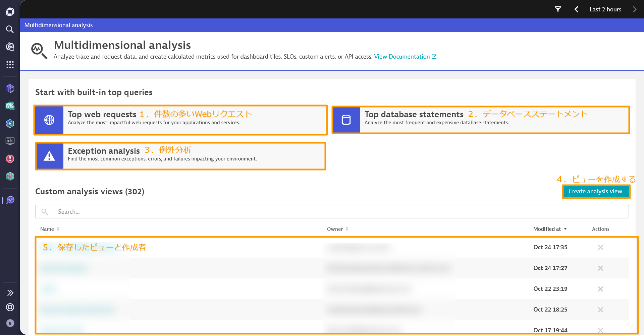Open the dashboards monitor icon in sidebar
644x335 pixels.
[x=10, y=141]
